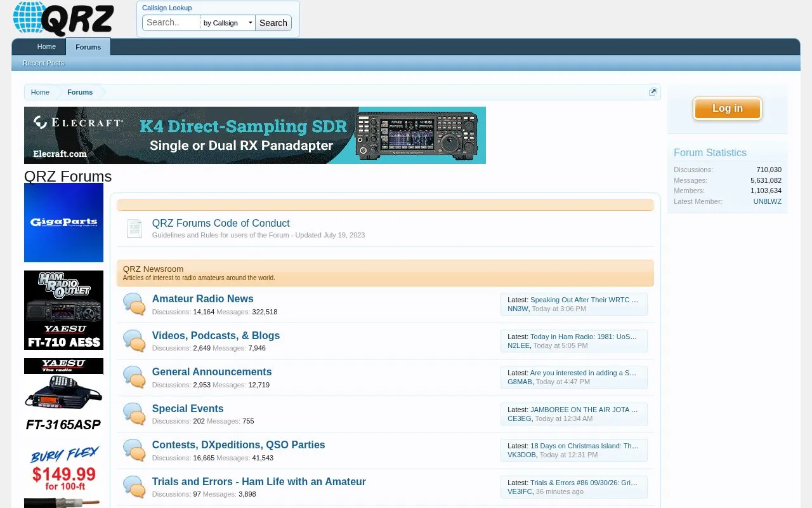Click Members count 1,103,634
Viewport: 812px width, 508px height.
click(766, 190)
